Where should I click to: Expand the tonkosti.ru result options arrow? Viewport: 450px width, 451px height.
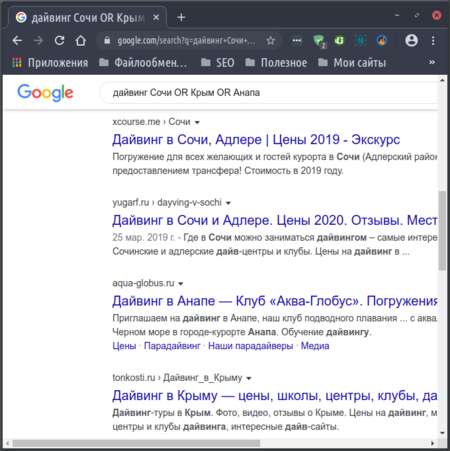[249, 378]
